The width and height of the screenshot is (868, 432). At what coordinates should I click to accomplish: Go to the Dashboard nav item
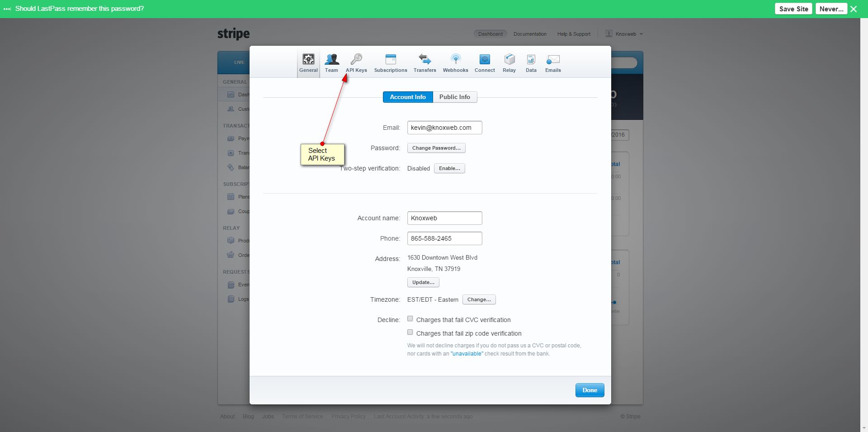coord(490,34)
